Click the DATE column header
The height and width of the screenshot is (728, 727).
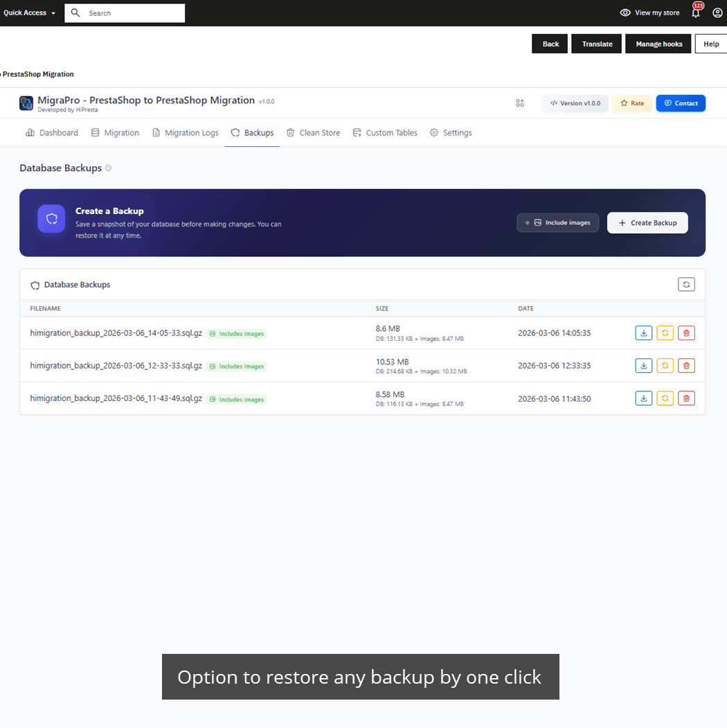pos(526,308)
